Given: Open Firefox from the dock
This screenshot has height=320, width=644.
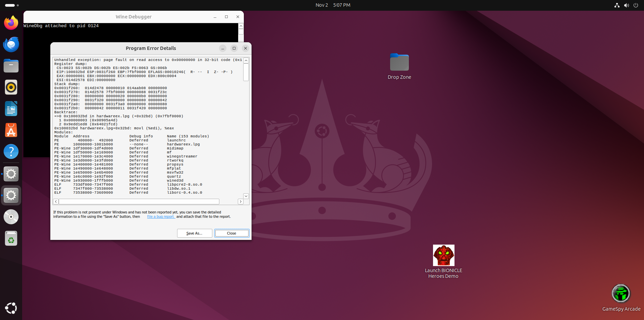Looking at the screenshot, I should (11, 23).
